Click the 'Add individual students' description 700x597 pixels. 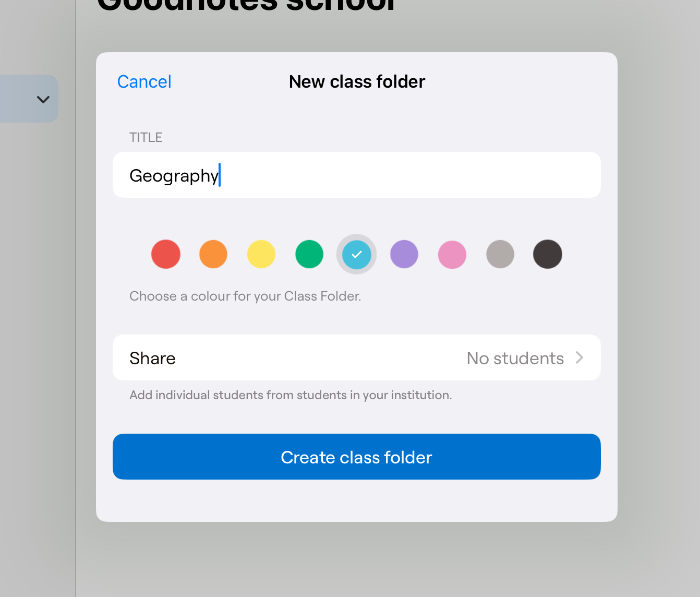pyautogui.click(x=291, y=395)
